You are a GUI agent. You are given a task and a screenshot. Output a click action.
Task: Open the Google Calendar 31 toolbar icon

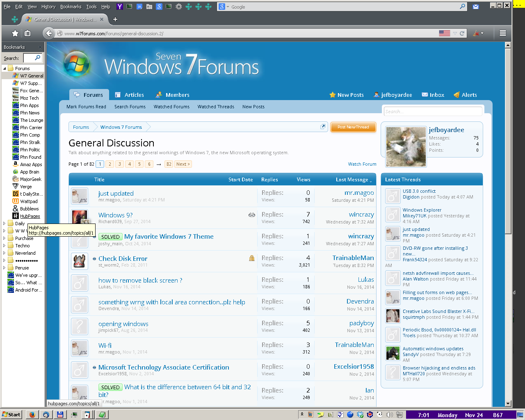tap(139, 7)
